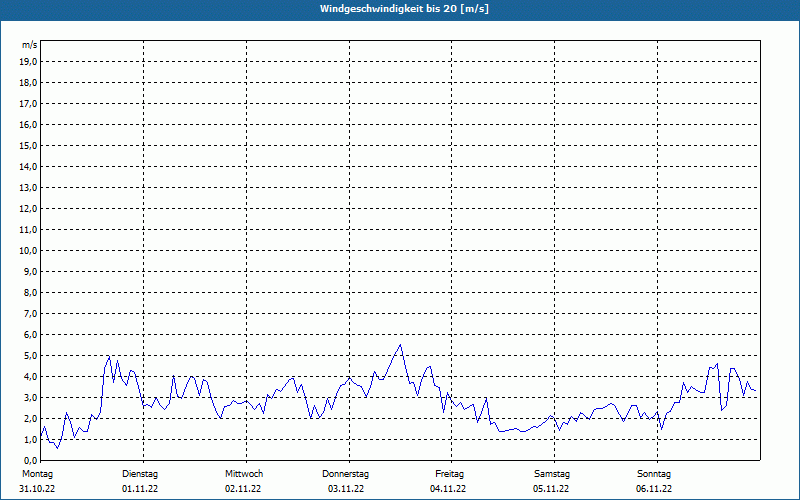800x500 pixels.
Task: Click the 9,0 y-axis value
Action: tap(30, 271)
